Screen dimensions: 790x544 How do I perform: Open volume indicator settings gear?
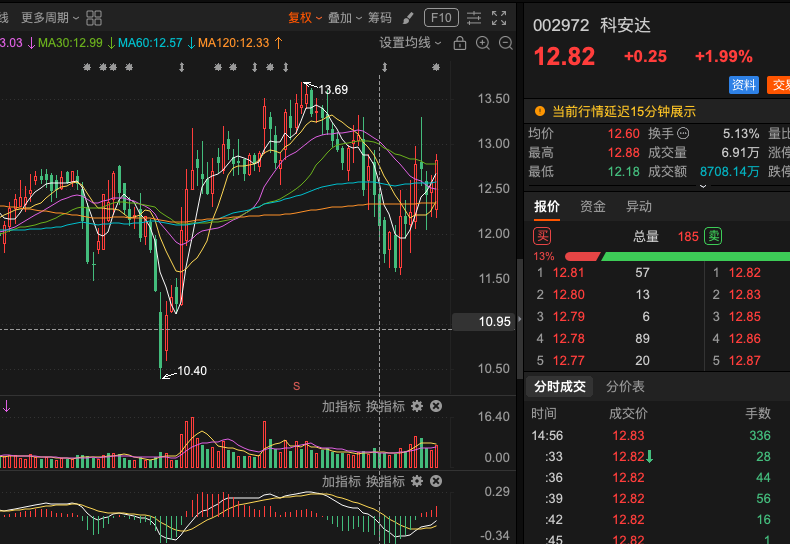(417, 406)
